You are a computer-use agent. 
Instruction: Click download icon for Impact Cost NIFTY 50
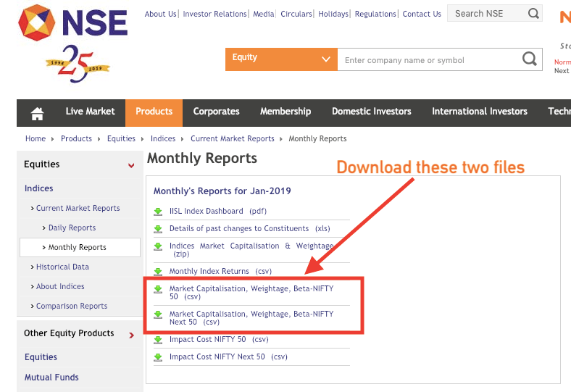(x=158, y=340)
